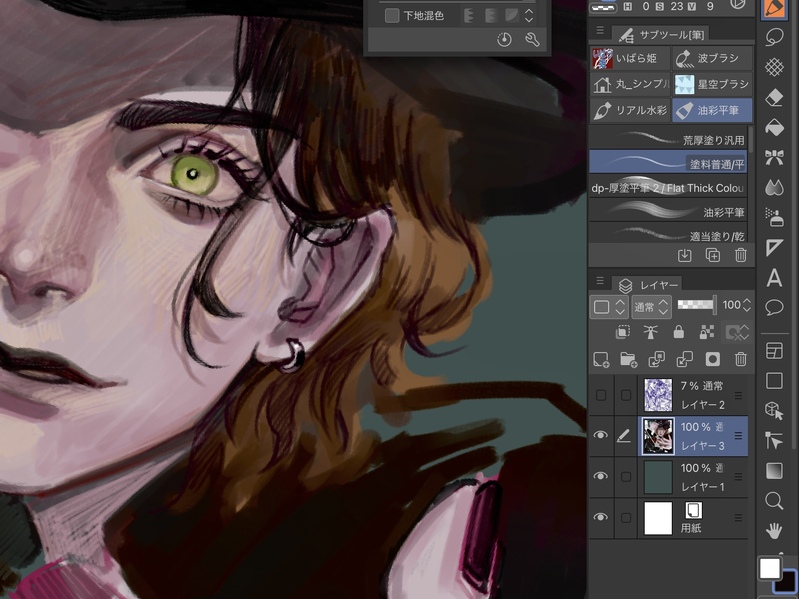Duplicate the selected sub tool
Viewport: 799px width, 599px height.
712,255
